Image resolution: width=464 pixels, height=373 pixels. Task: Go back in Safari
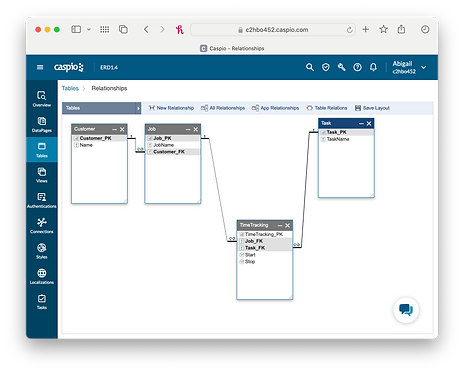click(146, 29)
